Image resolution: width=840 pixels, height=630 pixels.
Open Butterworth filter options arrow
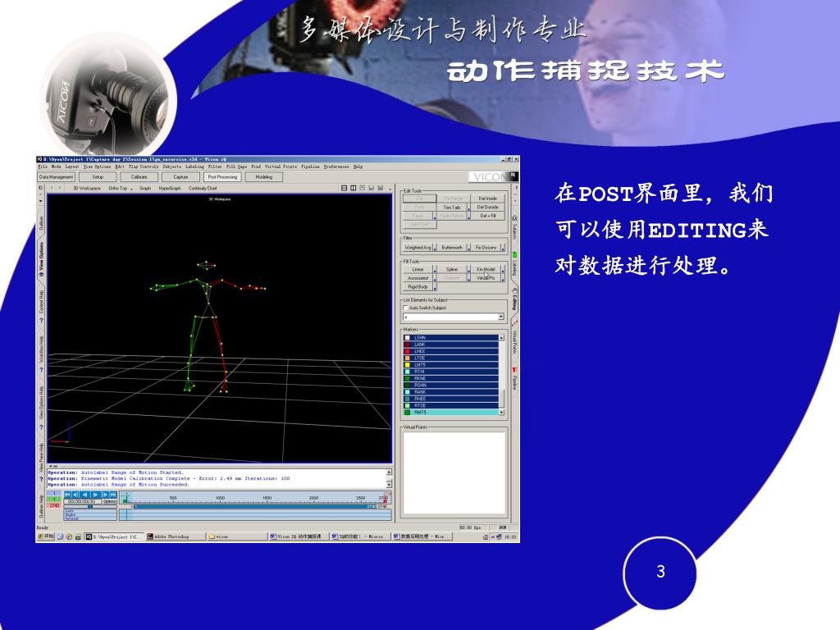[468, 248]
